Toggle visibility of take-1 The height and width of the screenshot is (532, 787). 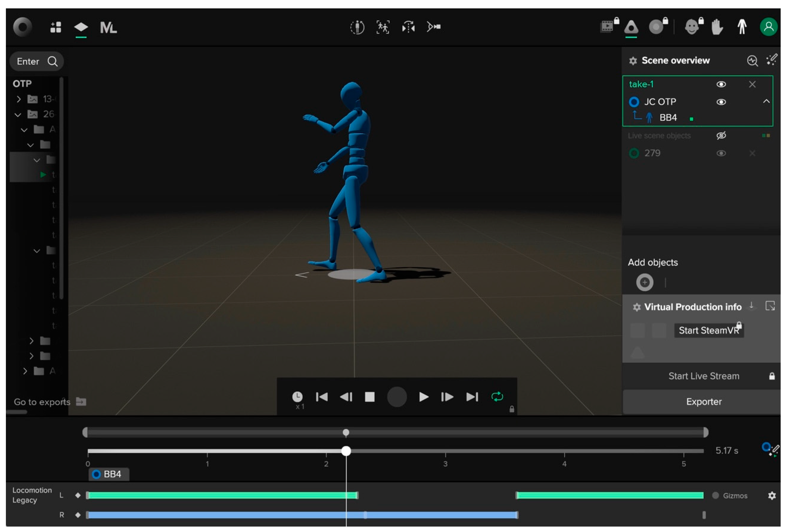[x=721, y=84]
